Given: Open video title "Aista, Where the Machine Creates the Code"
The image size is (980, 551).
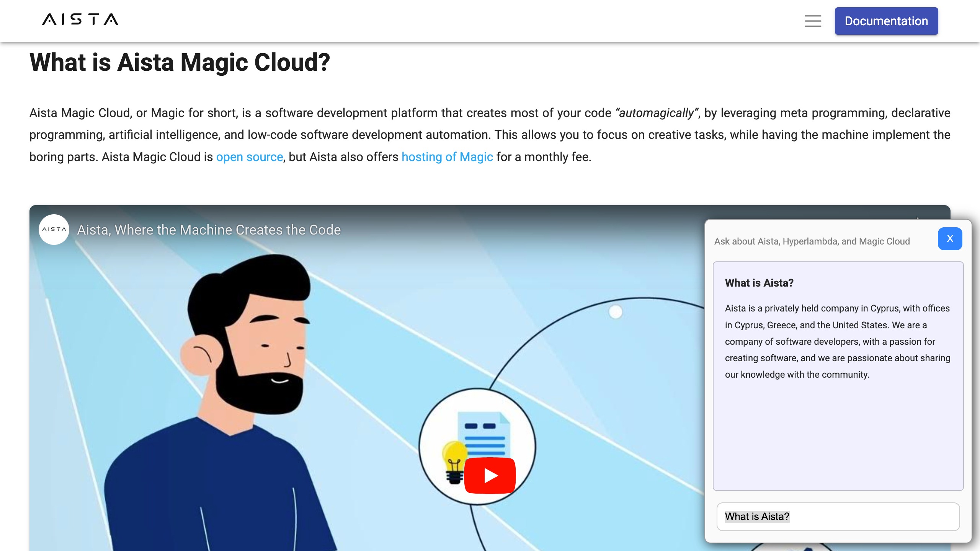Looking at the screenshot, I should (209, 230).
